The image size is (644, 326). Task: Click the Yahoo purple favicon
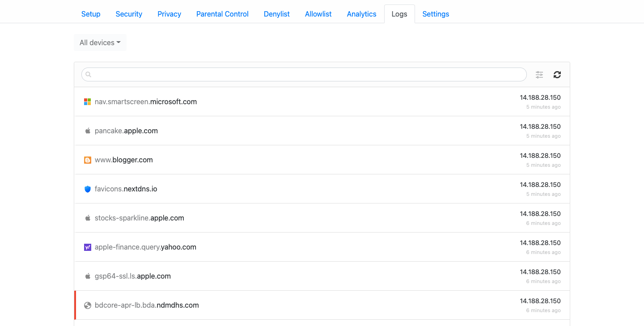[88, 247]
